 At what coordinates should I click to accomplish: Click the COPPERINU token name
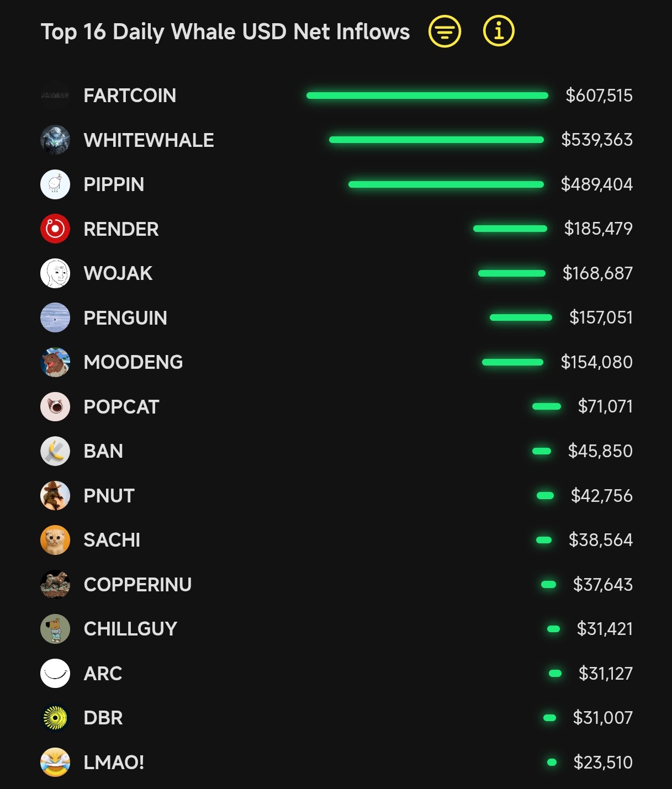137,585
